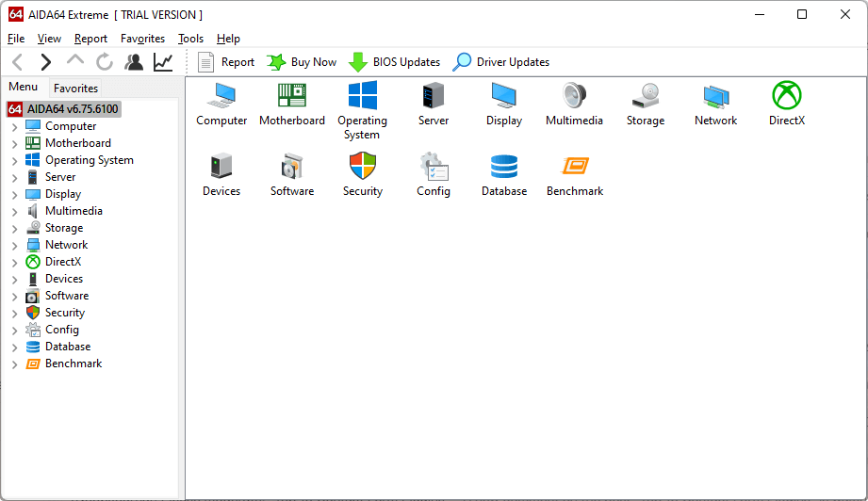Viewport: 868px width, 501px height.
Task: Expand the Network tree node arrow
Action: tap(15, 246)
